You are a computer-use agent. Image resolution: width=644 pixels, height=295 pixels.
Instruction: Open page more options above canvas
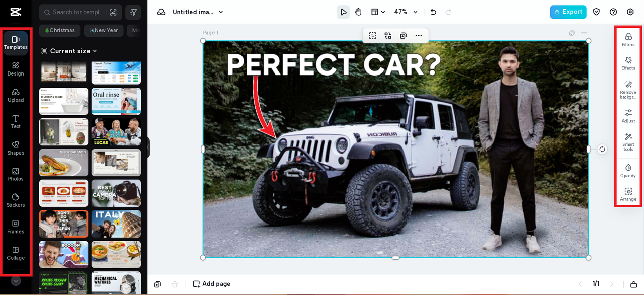click(x=584, y=33)
